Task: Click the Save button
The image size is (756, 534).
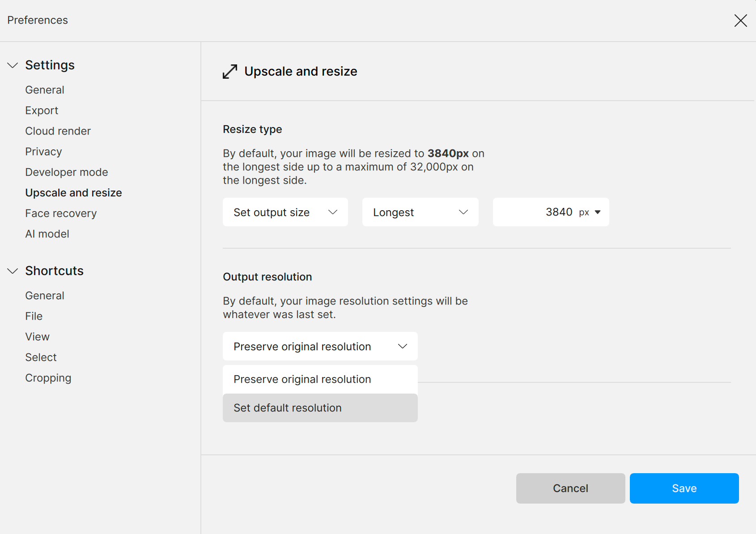Action: tap(684, 488)
